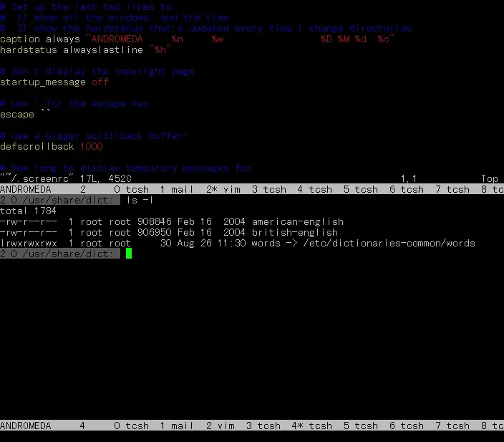Click the 'defscrollback' keyword

[37, 147]
